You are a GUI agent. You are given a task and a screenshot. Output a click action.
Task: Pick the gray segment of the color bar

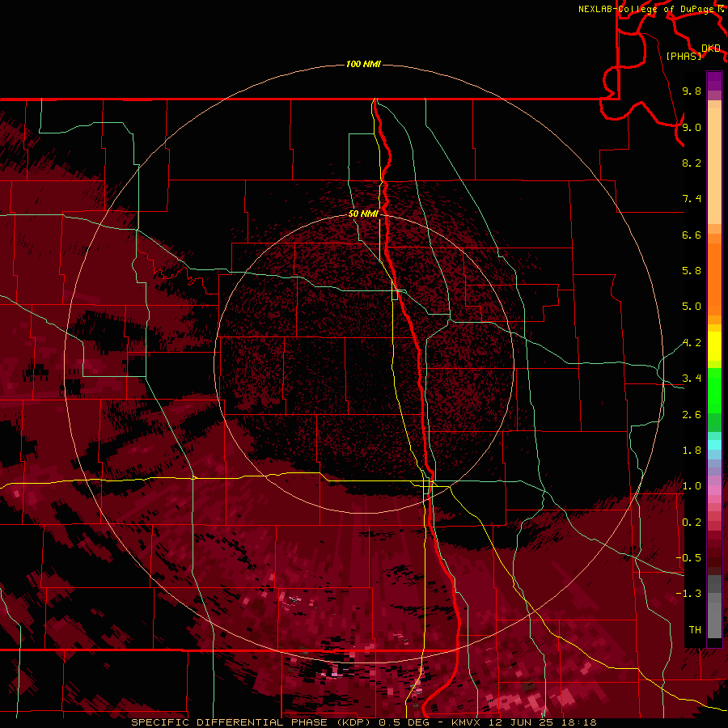[714, 606]
